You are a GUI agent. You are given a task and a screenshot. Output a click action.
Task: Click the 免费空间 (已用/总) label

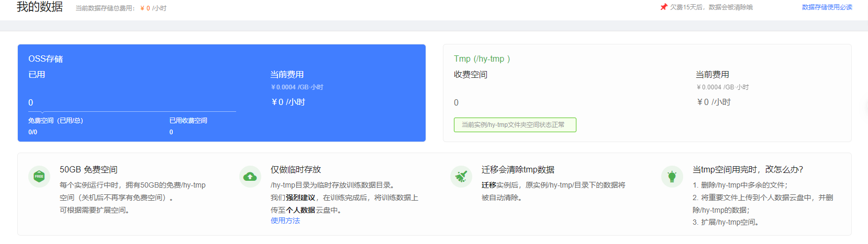tap(55, 121)
